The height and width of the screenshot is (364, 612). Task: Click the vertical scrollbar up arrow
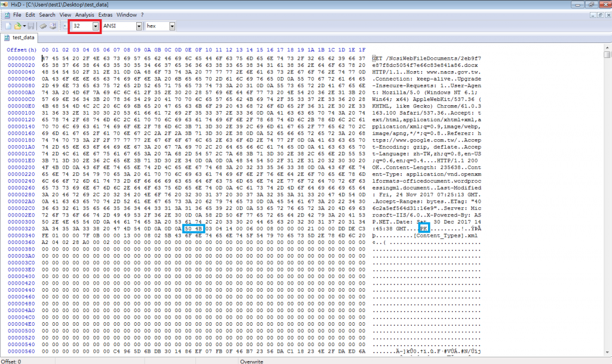607,48
